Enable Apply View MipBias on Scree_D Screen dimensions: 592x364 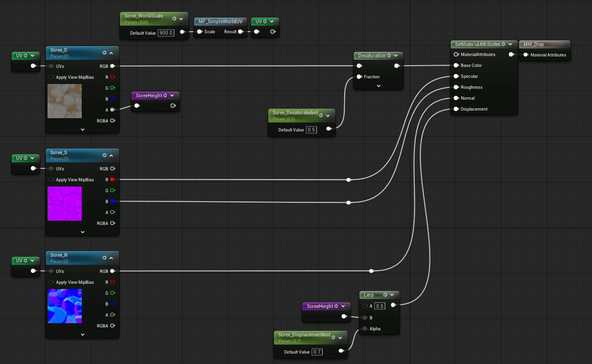click(50, 77)
